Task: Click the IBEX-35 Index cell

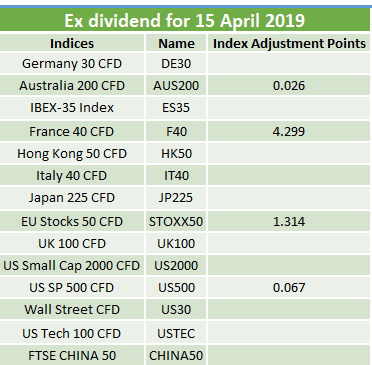Action: 72,108
